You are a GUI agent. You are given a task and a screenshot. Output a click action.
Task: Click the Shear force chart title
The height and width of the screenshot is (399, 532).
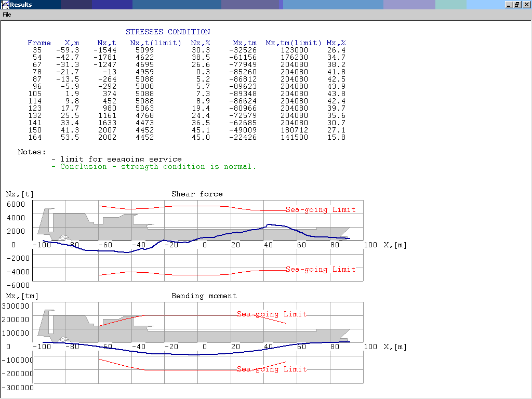point(197,194)
